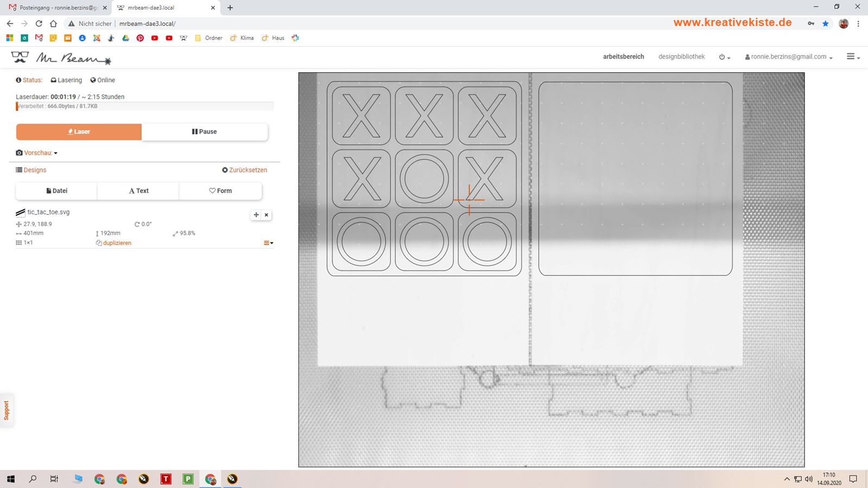Switch to the designbibliothek tab
Viewport: 868px width, 488px height.
coord(681,56)
